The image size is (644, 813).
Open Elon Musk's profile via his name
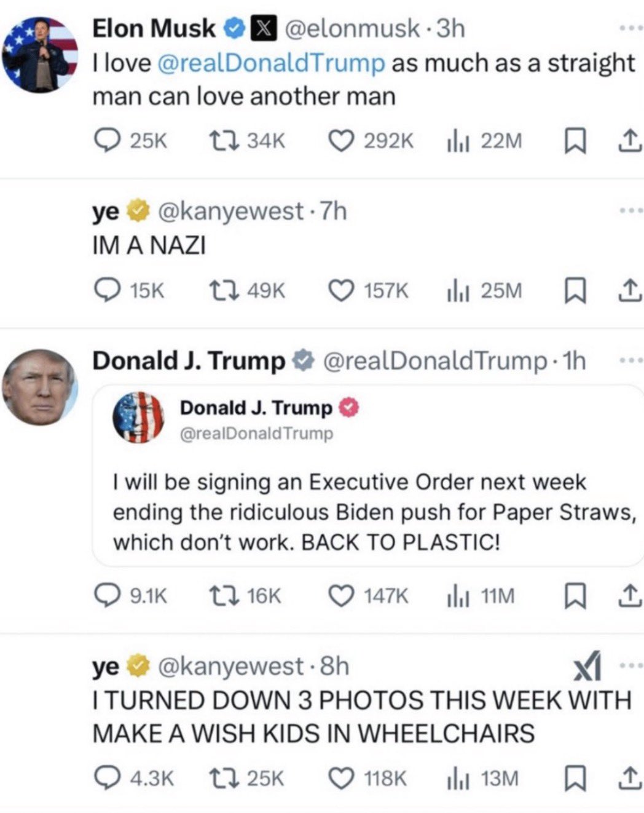point(154,28)
